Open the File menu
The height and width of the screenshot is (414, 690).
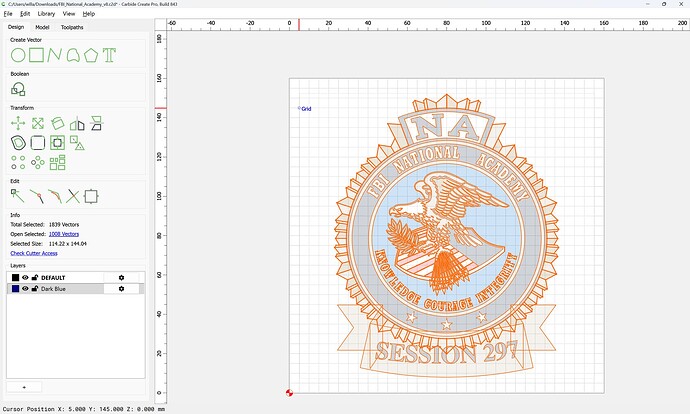pos(8,14)
